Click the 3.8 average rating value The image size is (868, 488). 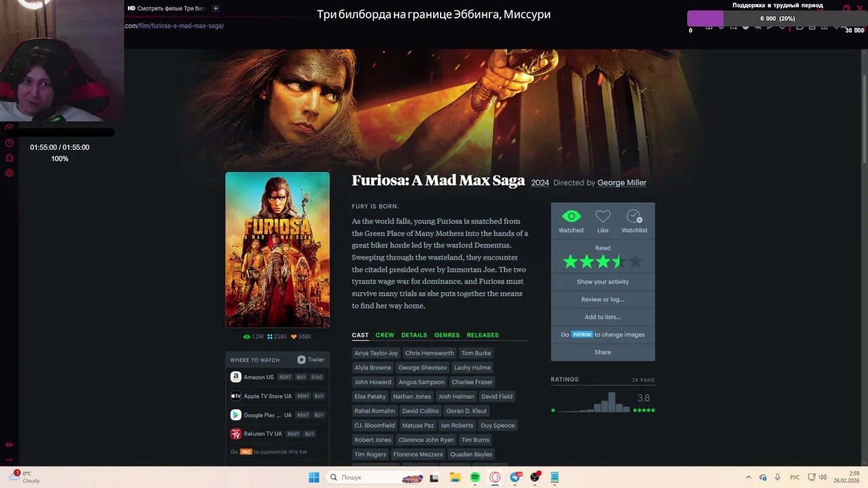644,399
